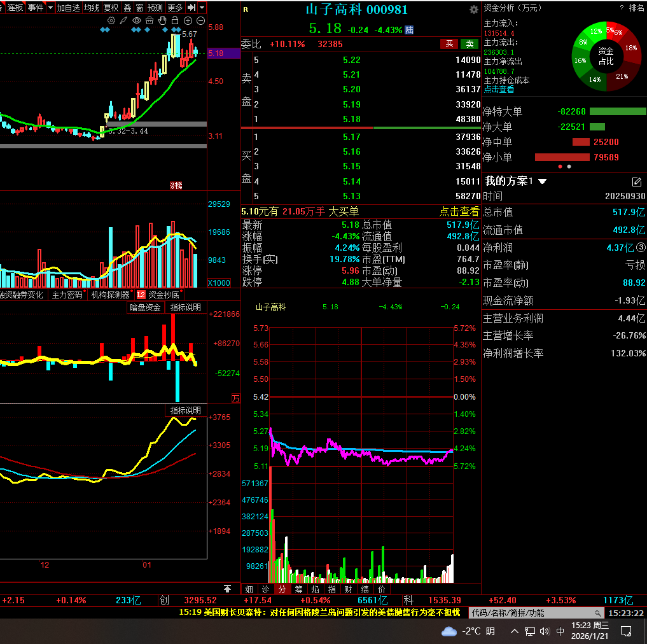Switch to 财 finance tab
Viewport: 647px width, 644px height.
pos(348,589)
